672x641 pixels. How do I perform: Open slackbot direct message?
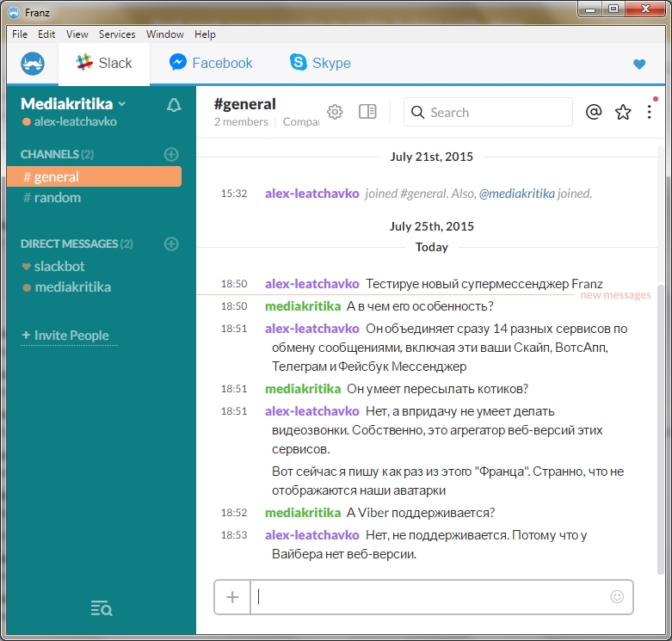click(x=53, y=266)
